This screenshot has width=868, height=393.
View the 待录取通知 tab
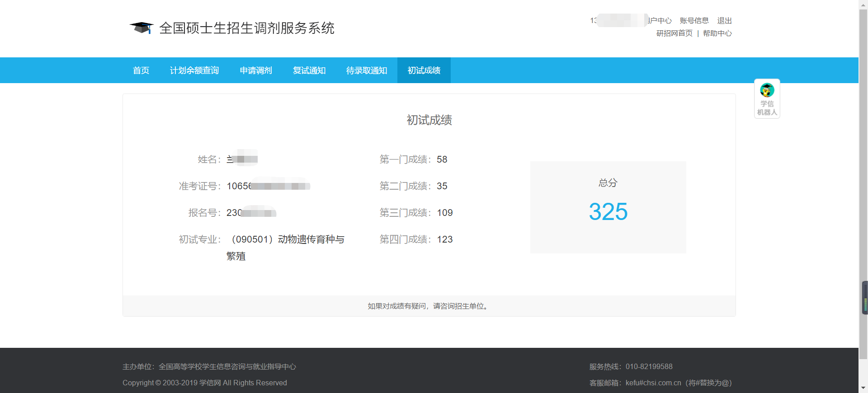pyautogui.click(x=367, y=70)
